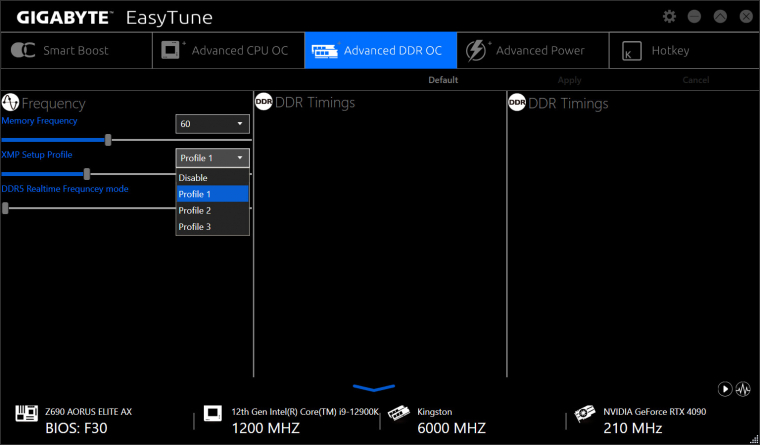Click the Cancel button
The width and height of the screenshot is (760, 445).
pyautogui.click(x=696, y=80)
